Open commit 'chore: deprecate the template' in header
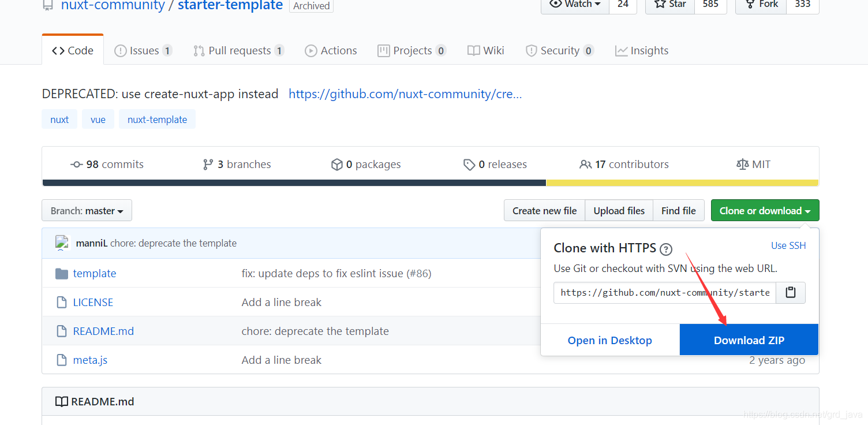This screenshot has width=868, height=425. 173,243
